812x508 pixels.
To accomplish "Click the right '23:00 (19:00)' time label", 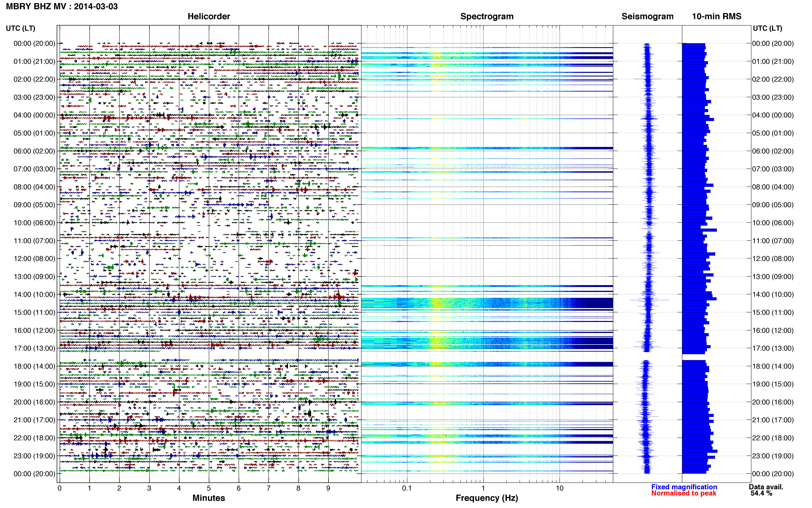I will coord(773,456).
